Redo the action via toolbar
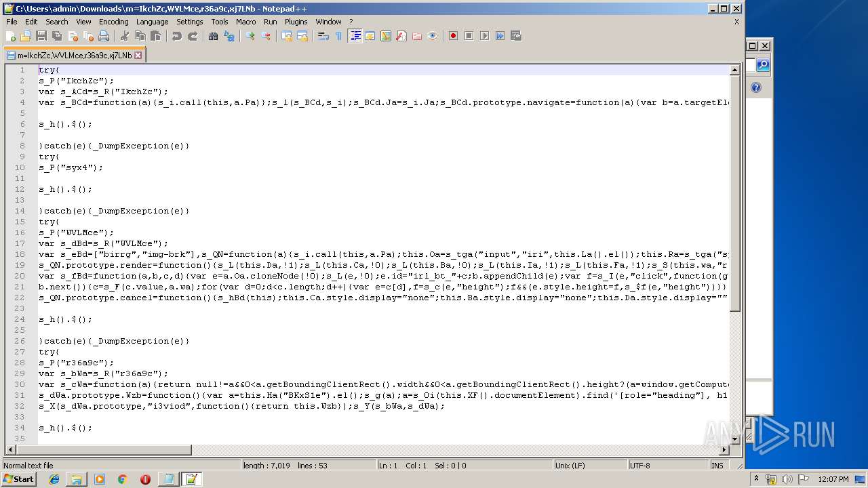868x488 pixels. point(193,36)
